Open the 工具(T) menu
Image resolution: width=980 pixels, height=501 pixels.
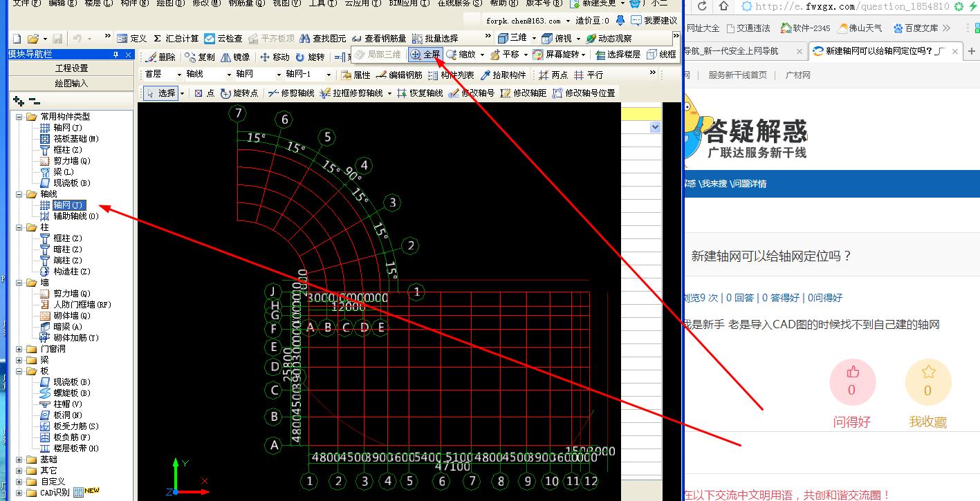click(x=322, y=3)
